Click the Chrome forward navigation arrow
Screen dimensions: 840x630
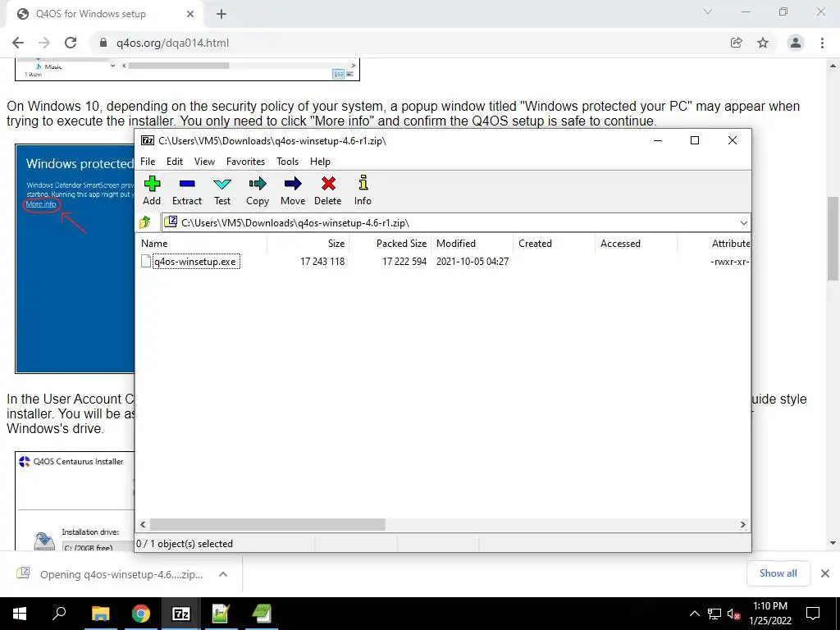pyautogui.click(x=44, y=43)
